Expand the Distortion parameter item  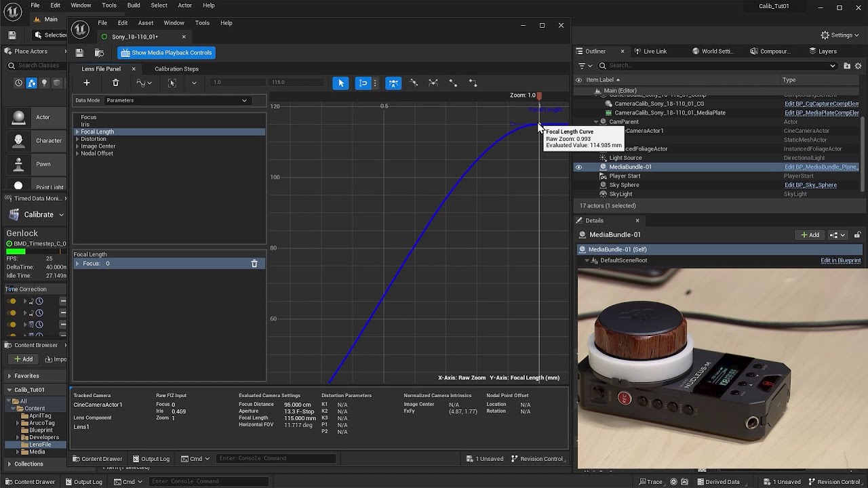pos(77,139)
